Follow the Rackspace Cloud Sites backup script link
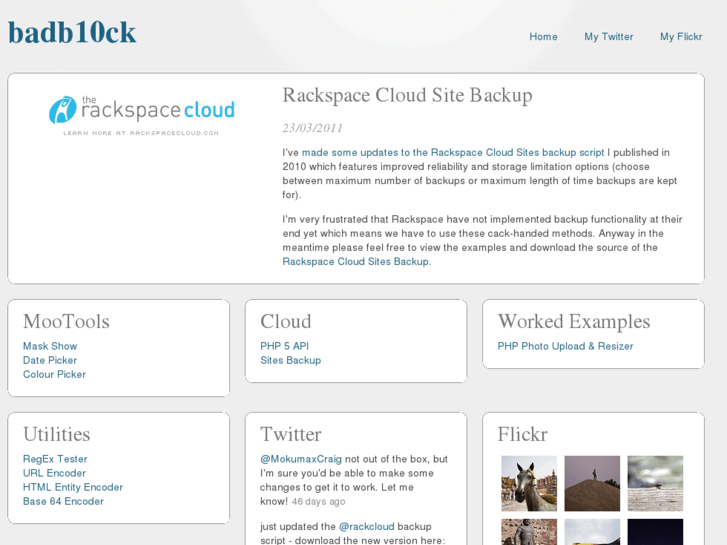This screenshot has width=727, height=545. coord(453,153)
